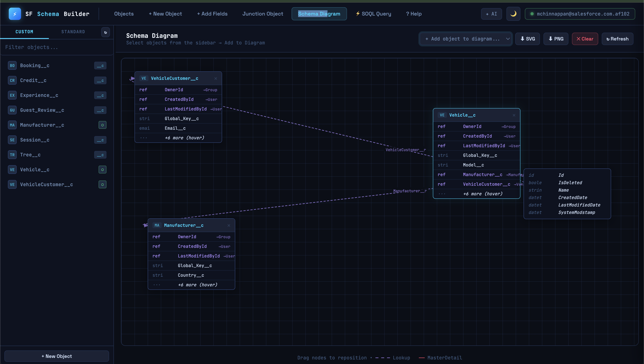Switch sidebar to STANDARD objects

(x=73, y=32)
